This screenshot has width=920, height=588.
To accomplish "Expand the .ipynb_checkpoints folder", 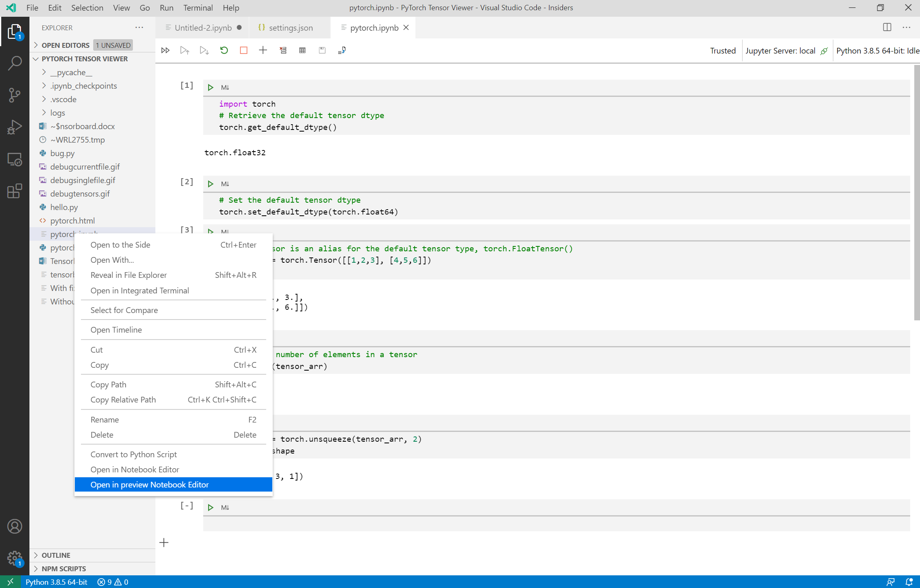I will (83, 86).
